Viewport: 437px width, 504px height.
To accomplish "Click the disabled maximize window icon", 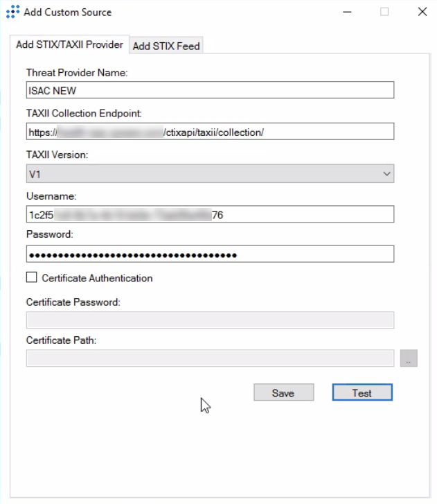I will coord(384,12).
